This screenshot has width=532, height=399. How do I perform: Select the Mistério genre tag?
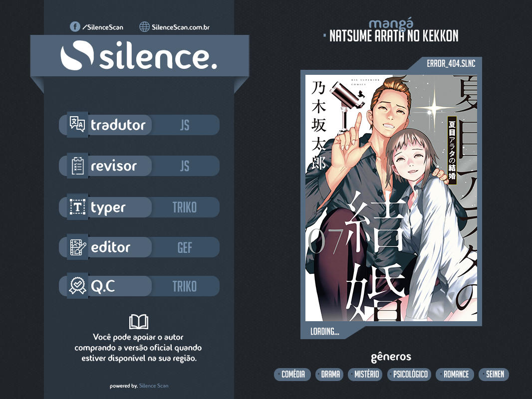365,374
